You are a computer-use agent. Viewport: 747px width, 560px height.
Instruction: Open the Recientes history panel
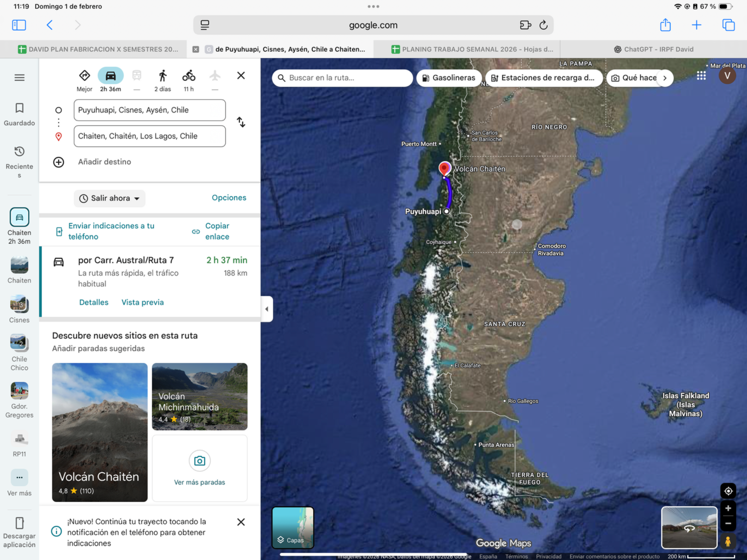coord(19,162)
